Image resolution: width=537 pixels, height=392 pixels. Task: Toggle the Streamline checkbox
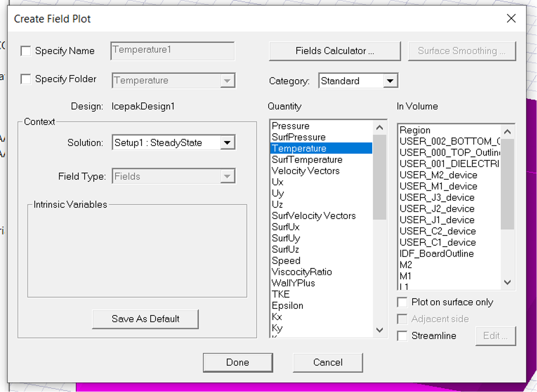403,336
